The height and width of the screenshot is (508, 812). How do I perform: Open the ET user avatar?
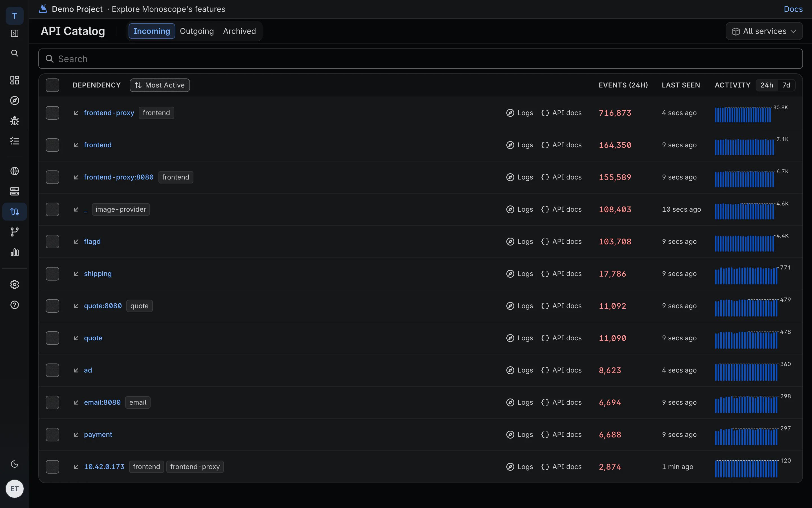tap(14, 489)
